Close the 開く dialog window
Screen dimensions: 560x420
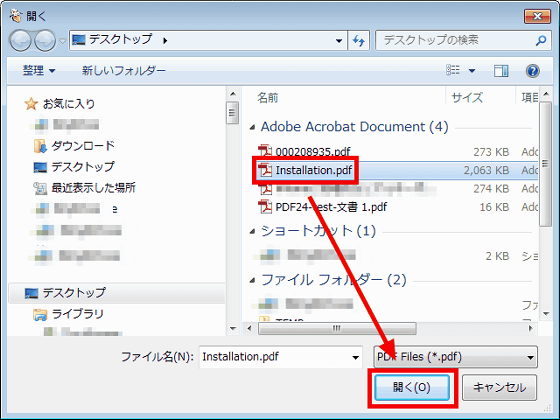coord(537,16)
